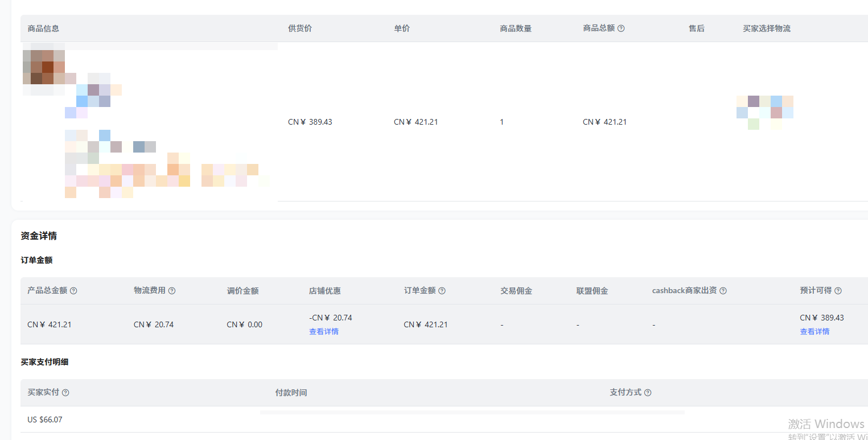868x440 pixels.
Task: Click the question mark next to 物流费用
Action: pyautogui.click(x=172, y=291)
